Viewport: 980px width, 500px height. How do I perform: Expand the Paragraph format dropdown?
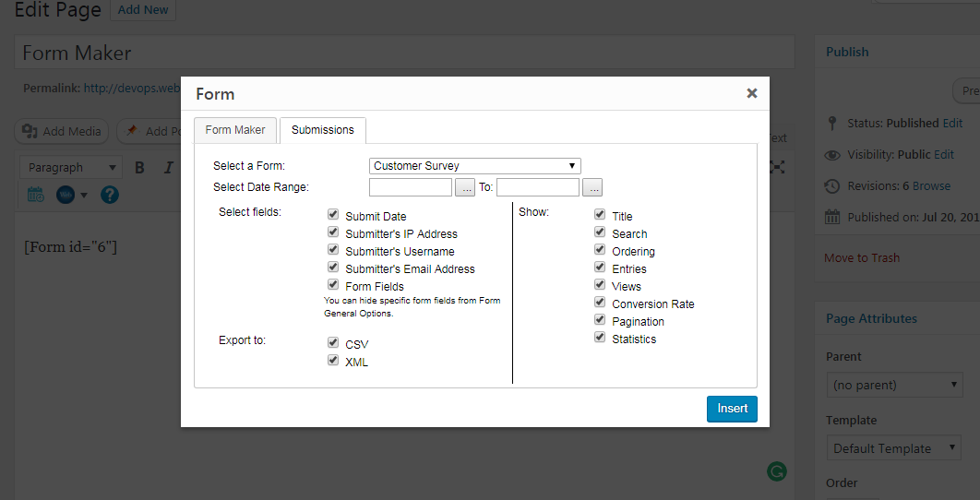click(72, 167)
